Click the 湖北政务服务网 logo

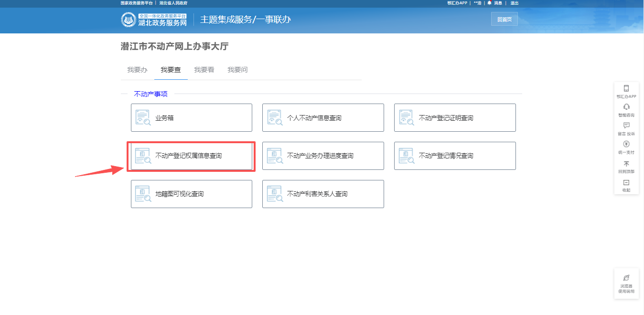coord(154,20)
